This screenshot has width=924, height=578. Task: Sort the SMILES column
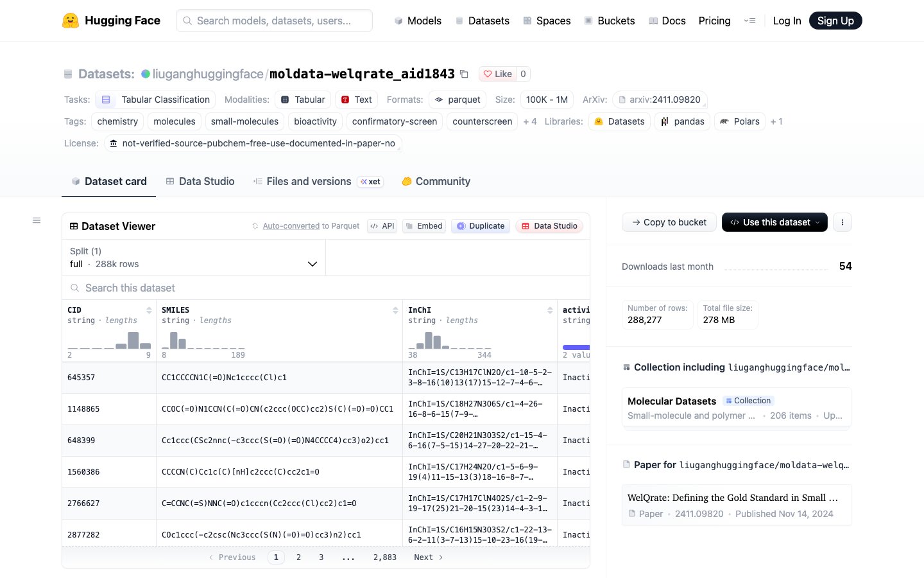[x=395, y=310]
